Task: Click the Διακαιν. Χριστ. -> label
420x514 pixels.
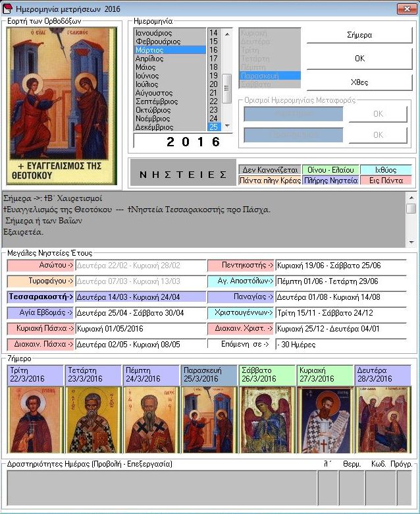Action: (x=240, y=328)
